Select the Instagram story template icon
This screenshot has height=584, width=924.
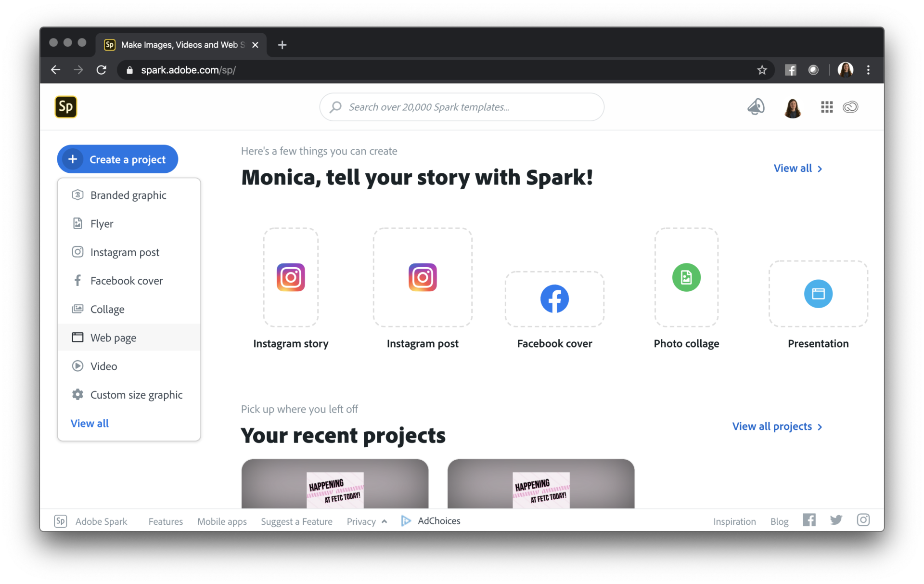291,277
